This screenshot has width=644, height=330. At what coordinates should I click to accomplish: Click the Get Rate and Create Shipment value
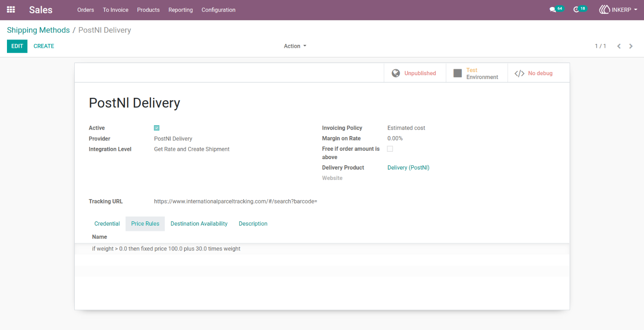(192, 149)
